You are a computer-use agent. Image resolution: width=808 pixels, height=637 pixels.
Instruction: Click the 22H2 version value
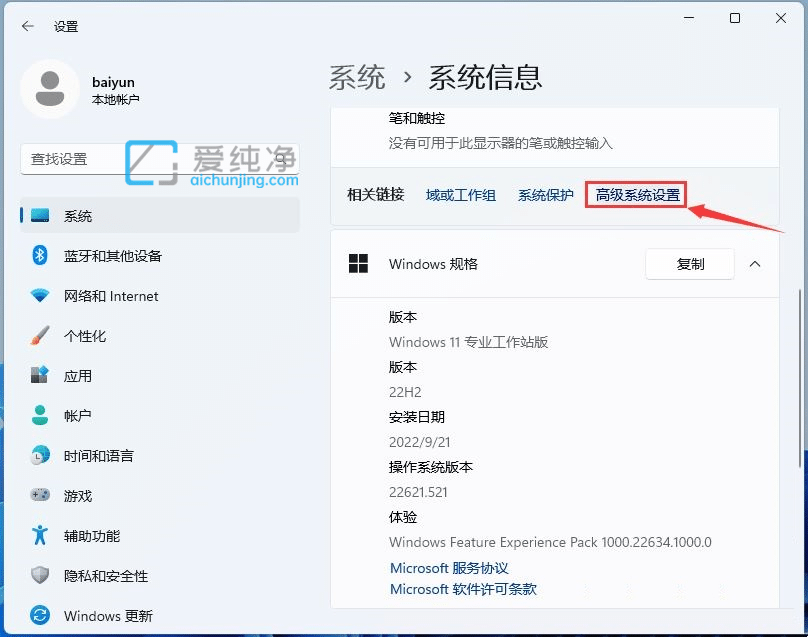click(405, 392)
